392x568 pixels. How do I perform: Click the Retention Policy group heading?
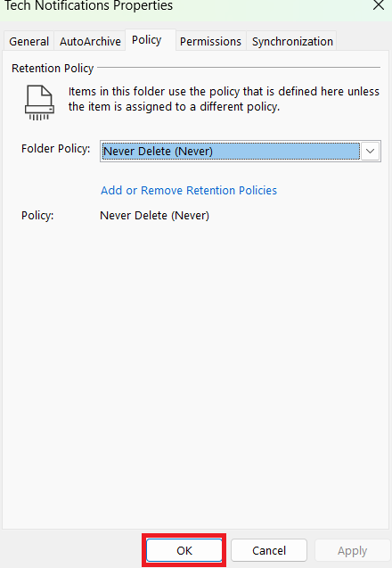pyautogui.click(x=53, y=68)
